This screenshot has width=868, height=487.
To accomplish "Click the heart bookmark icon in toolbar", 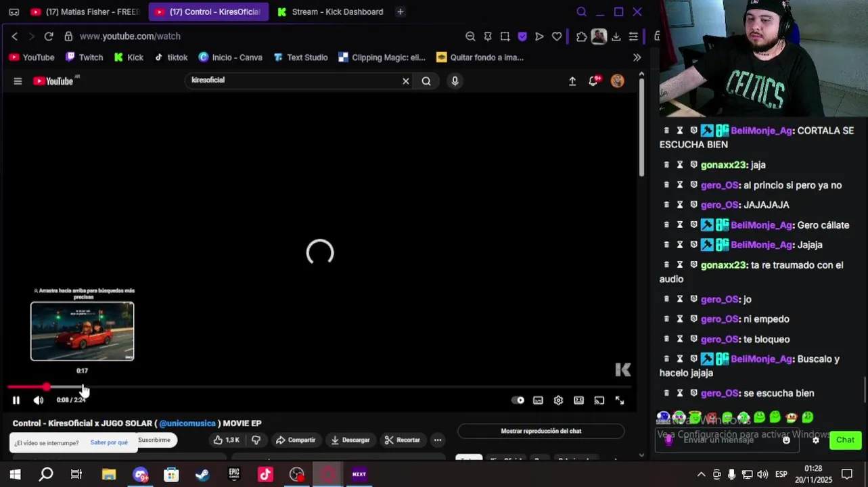I will 557,37.
